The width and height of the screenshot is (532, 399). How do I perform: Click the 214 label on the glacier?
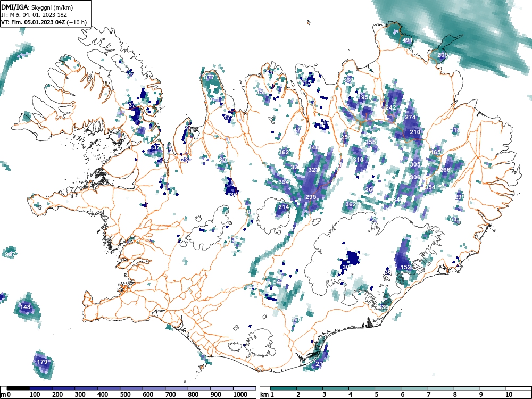click(284, 207)
